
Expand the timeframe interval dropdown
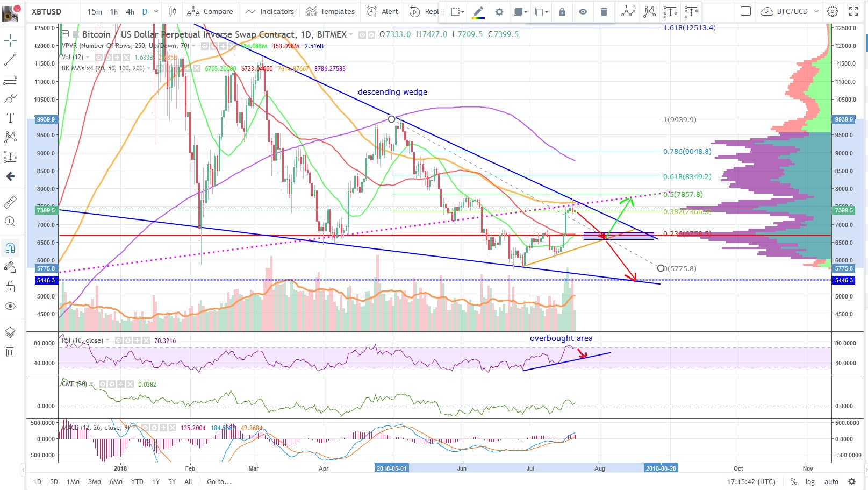(156, 11)
